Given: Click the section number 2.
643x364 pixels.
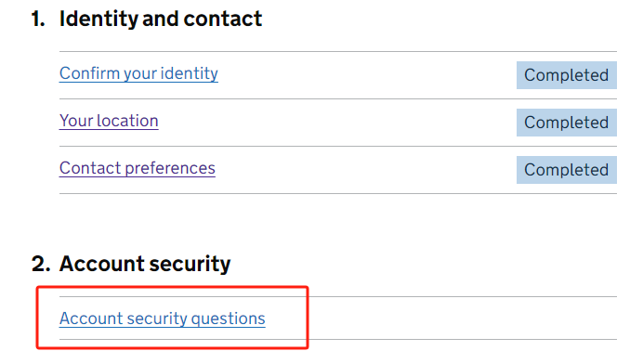Looking at the screenshot, I should [41, 264].
